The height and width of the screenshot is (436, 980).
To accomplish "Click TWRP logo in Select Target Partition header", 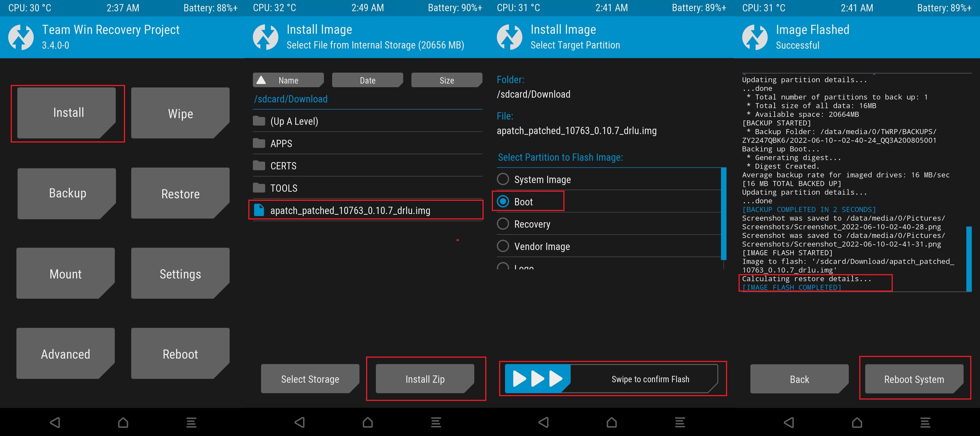I will tap(509, 37).
